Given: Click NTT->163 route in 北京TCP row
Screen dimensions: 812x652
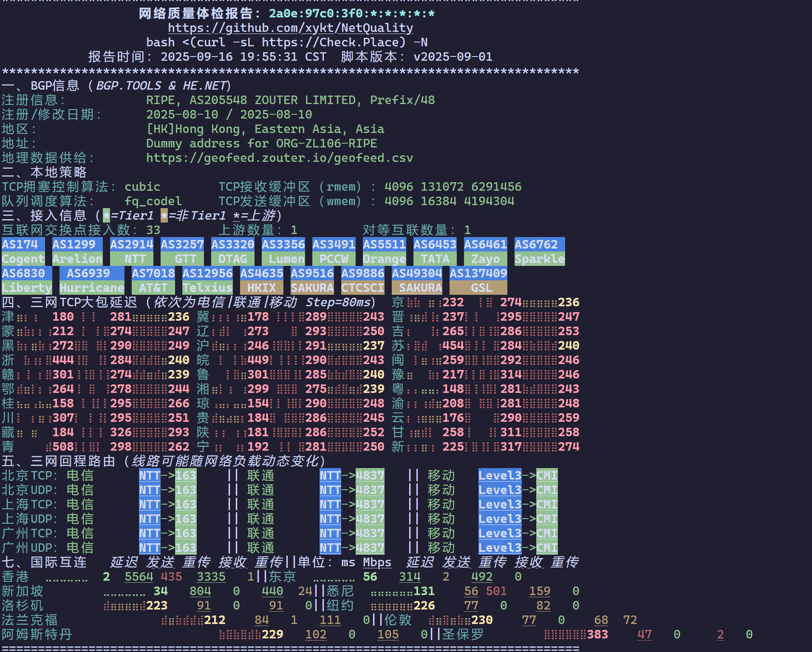Looking at the screenshot, I should point(167,476).
